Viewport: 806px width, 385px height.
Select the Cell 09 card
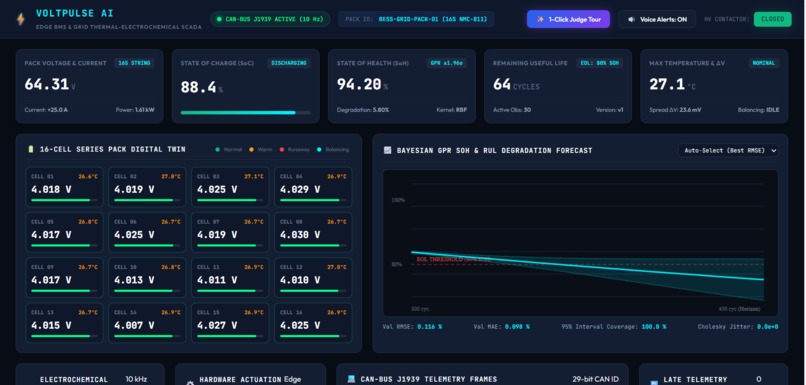(64, 278)
